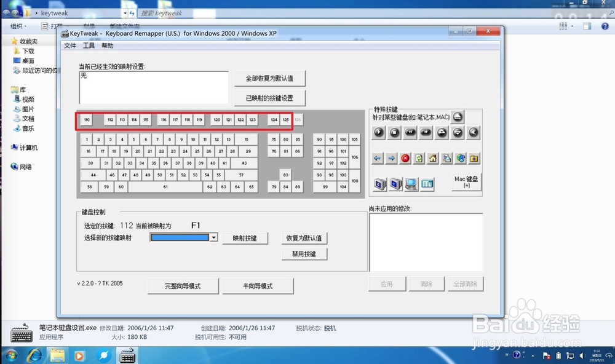This screenshot has height=364, width=615.
Task: Select the red browser Stop key icon
Action: pos(405,159)
